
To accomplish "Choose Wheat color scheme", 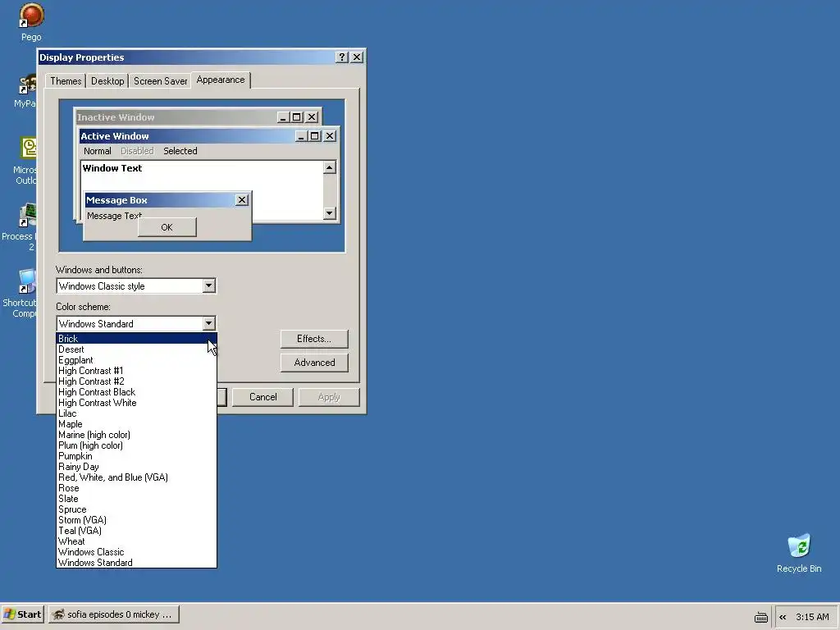I will pyautogui.click(x=137, y=541).
